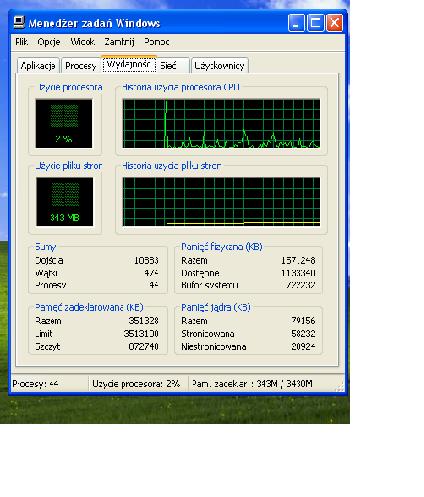424x497 pixels.
Task: Click the Dostępne row in Pamięć fizyczna
Action: pyautogui.click(x=248, y=273)
